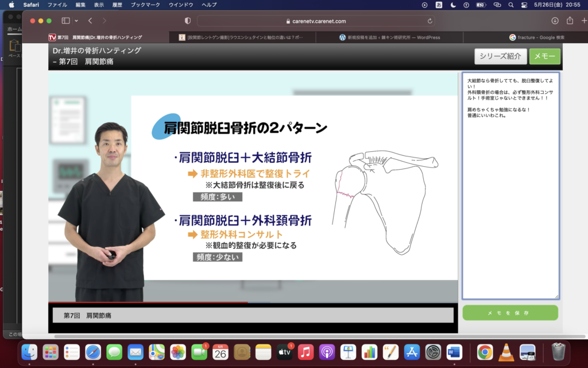Go back to the previous page

click(x=90, y=21)
